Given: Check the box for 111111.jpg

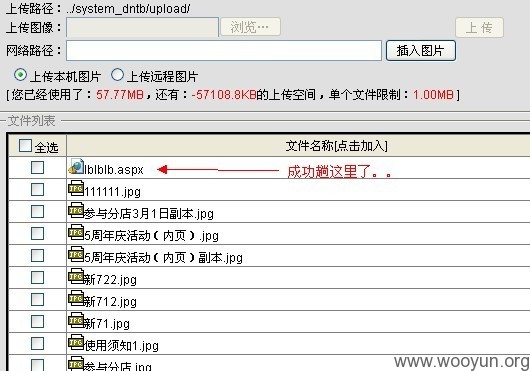Looking at the screenshot, I should pos(37,190).
